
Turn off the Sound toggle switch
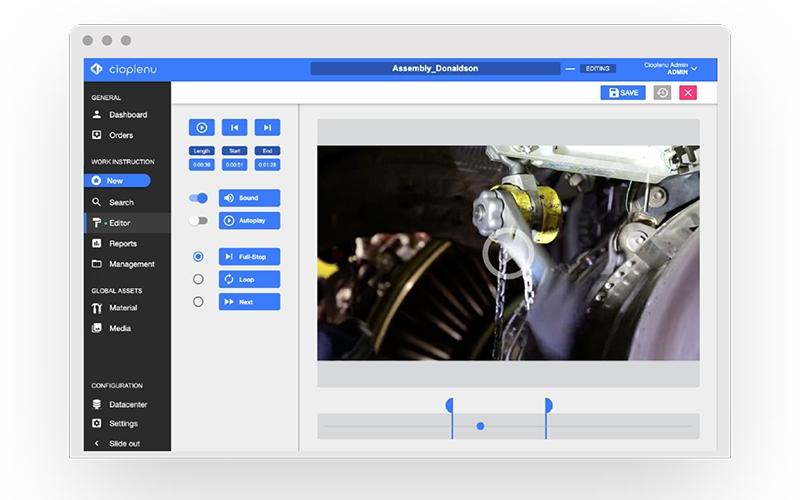coord(198,198)
